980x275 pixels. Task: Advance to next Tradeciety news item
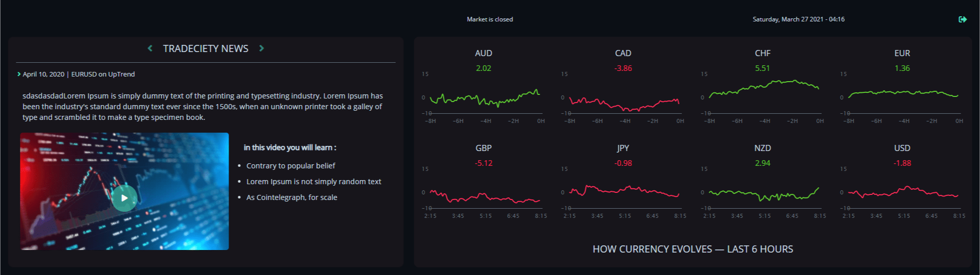(x=262, y=48)
